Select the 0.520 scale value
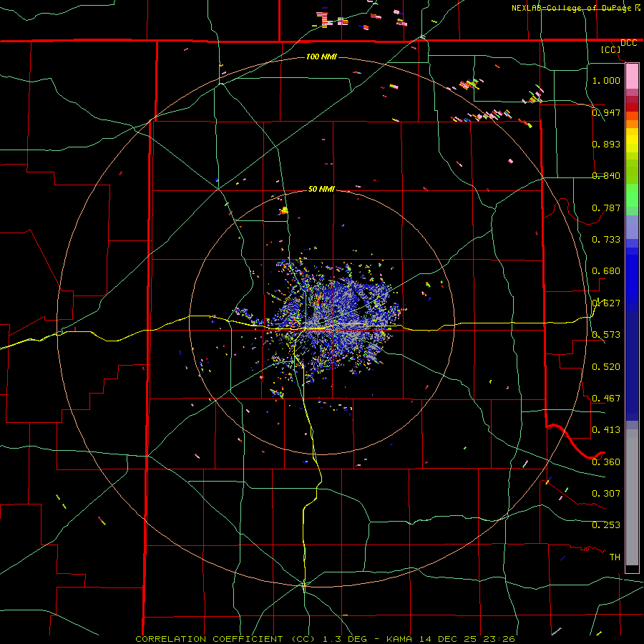 click(x=606, y=367)
